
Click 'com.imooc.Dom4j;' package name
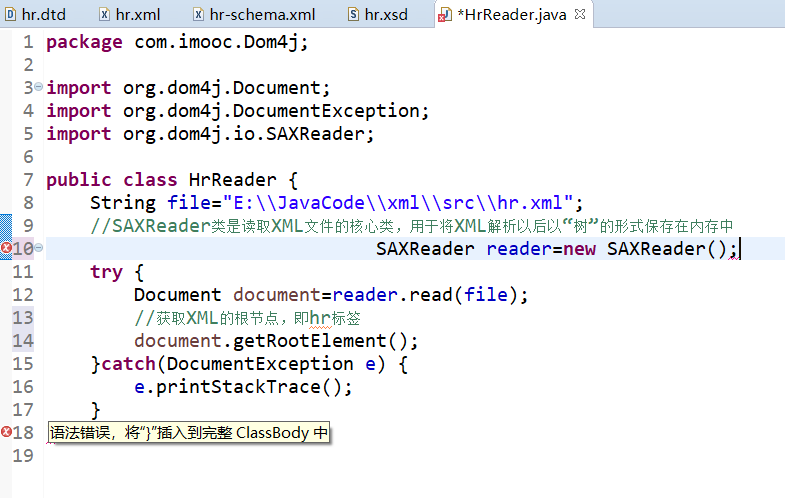[221, 42]
